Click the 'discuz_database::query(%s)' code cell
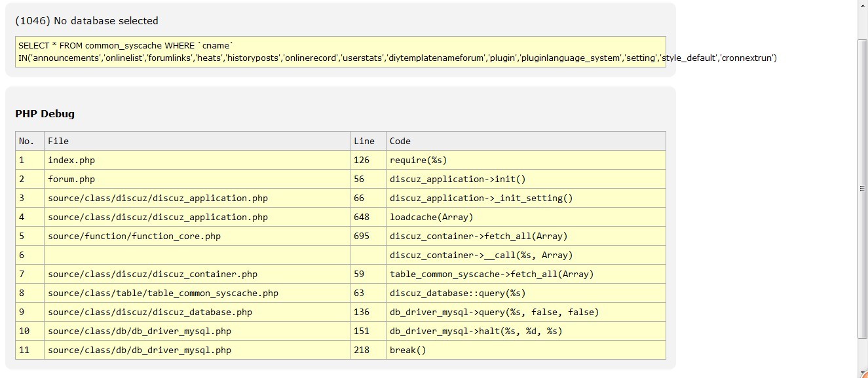The height and width of the screenshot is (378, 868). coord(526,293)
